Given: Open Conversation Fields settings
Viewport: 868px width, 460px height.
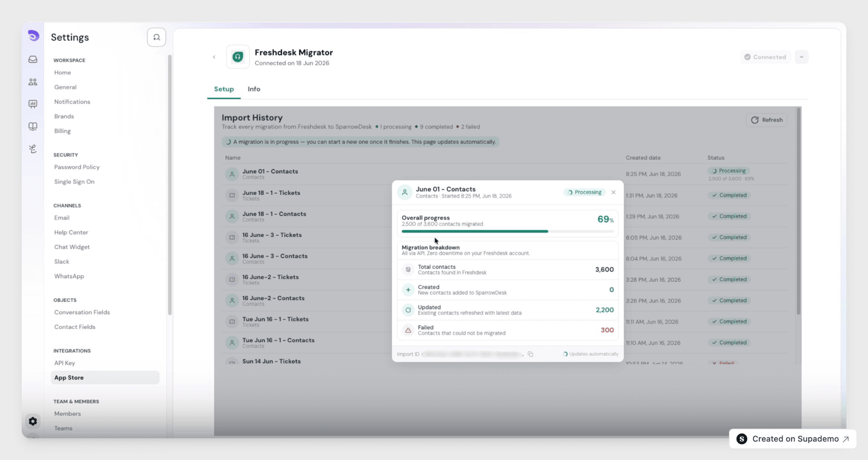Looking at the screenshot, I should pyautogui.click(x=82, y=312).
